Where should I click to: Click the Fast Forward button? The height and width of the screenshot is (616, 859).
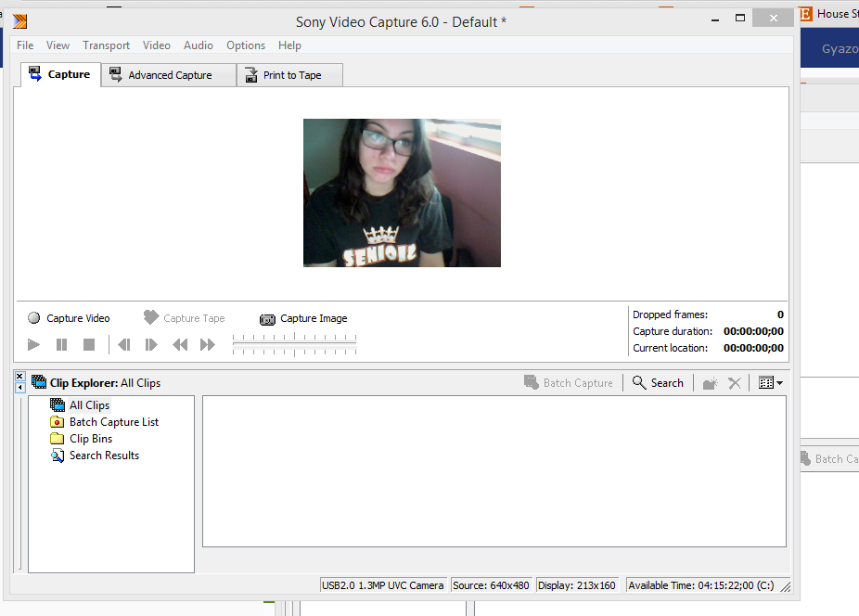tap(208, 345)
